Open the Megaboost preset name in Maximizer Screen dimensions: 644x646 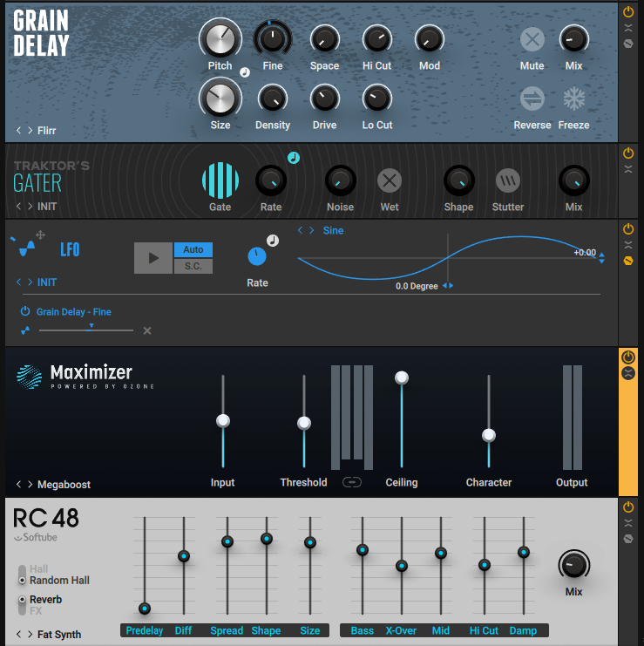64,485
